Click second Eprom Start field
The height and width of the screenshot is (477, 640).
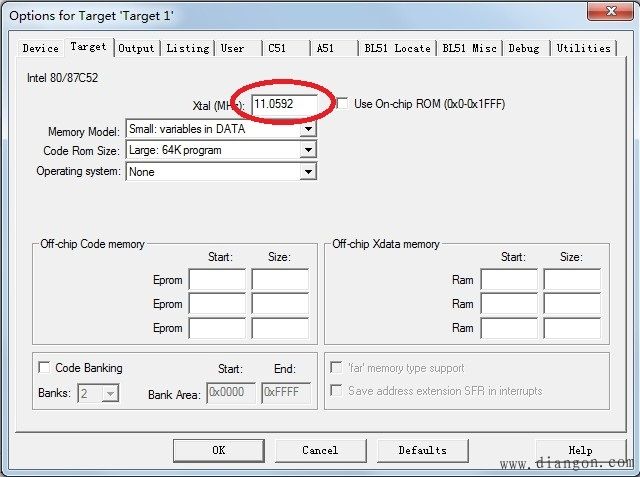(x=217, y=304)
